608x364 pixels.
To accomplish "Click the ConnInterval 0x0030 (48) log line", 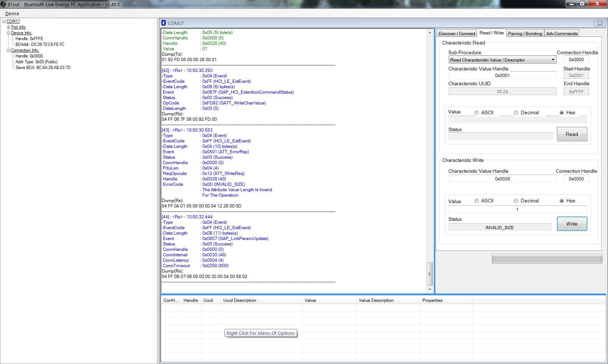I will click(x=194, y=255).
